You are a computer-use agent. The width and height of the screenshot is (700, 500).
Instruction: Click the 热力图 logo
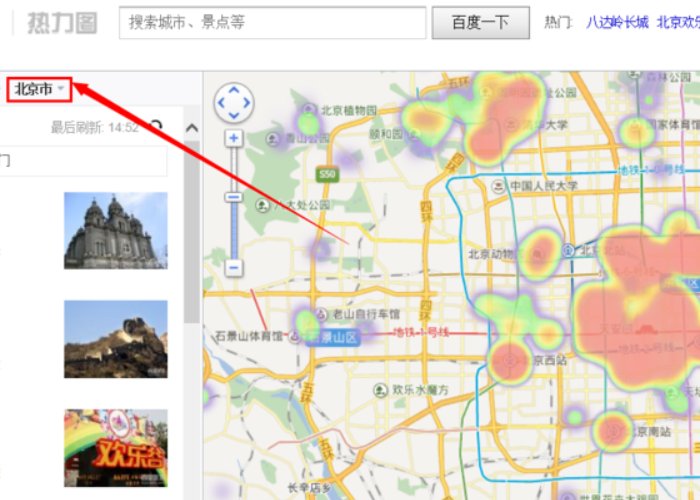click(62, 23)
